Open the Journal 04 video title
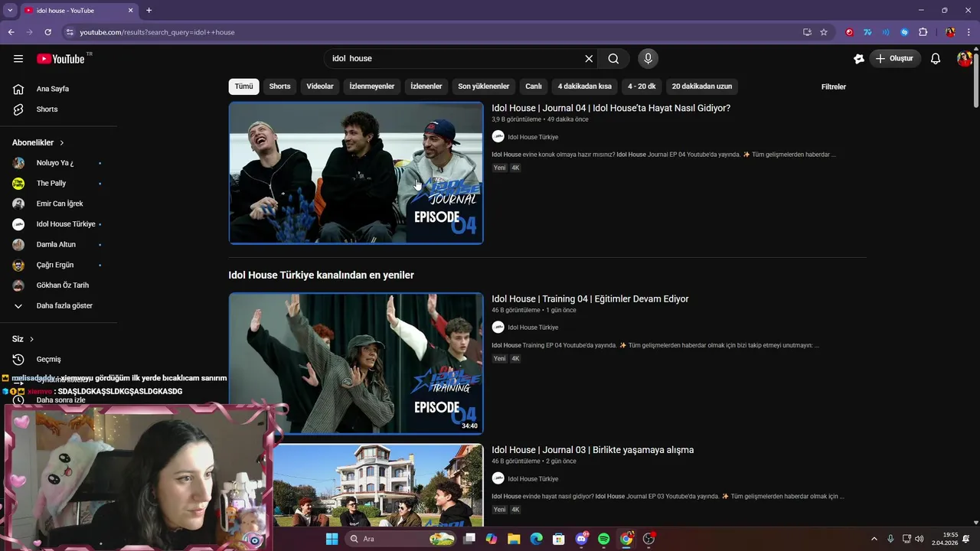 point(611,108)
